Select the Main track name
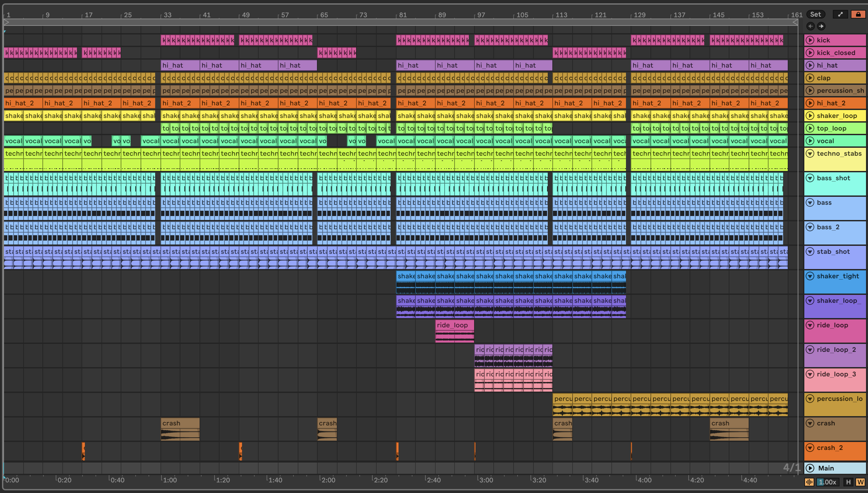The image size is (868, 493). [x=826, y=468]
